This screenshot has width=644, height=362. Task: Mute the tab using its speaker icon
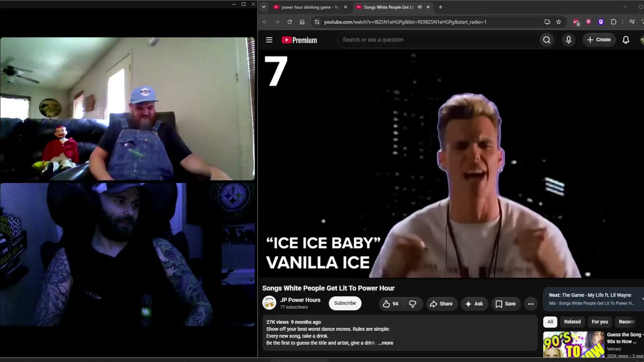[x=420, y=7]
